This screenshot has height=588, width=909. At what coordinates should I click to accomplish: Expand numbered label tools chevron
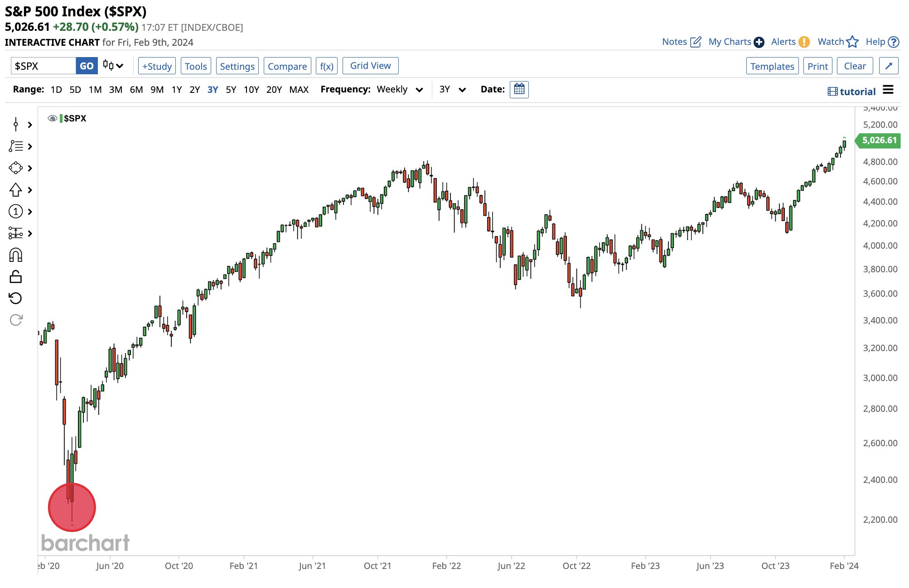pos(30,212)
